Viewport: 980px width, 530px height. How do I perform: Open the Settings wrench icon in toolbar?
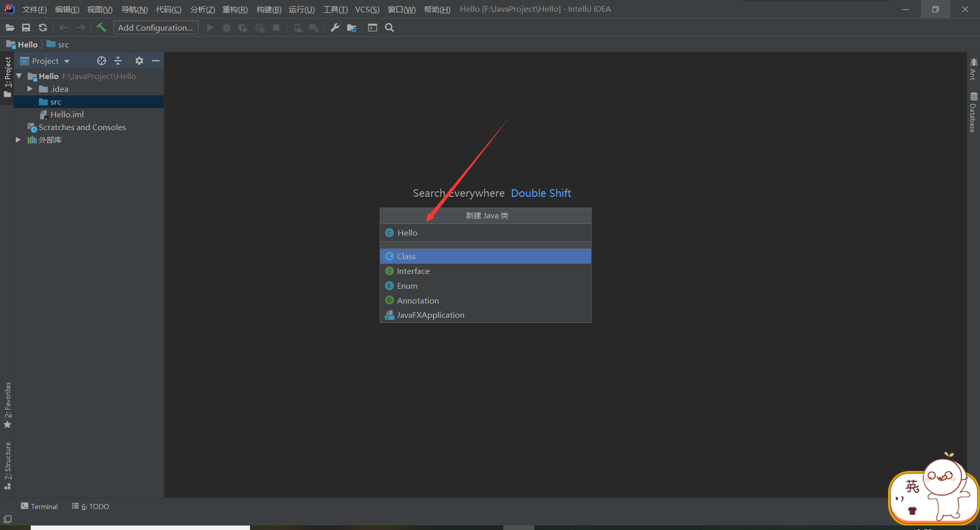coord(334,28)
